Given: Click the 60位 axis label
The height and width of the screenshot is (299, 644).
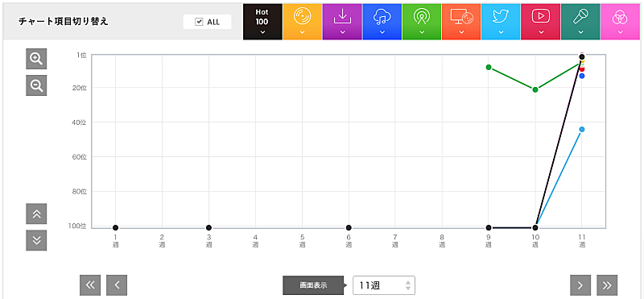Looking at the screenshot, I should (80, 156).
